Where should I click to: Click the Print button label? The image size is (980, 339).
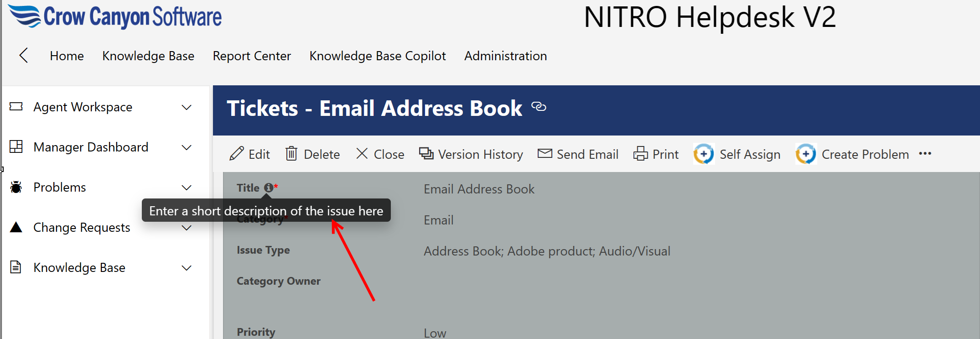coord(665,154)
